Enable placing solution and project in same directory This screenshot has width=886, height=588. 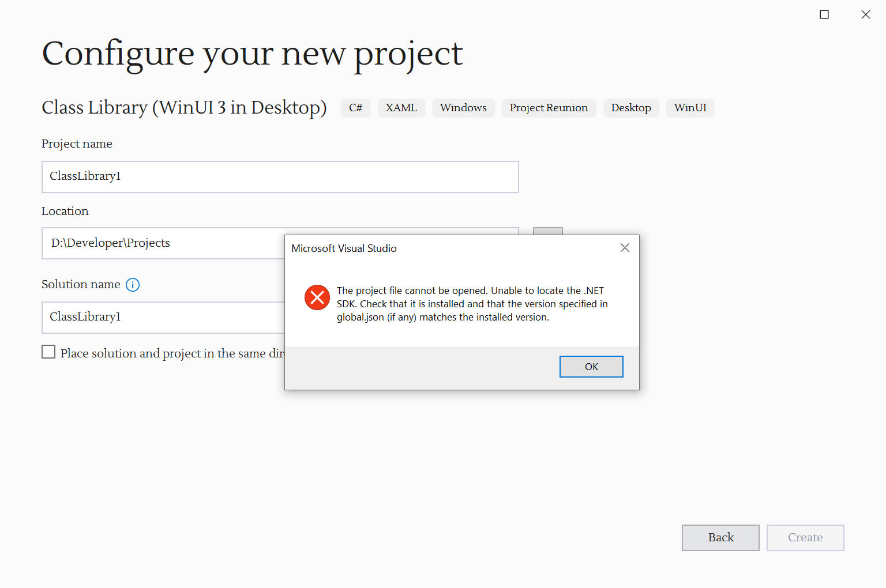tap(48, 351)
